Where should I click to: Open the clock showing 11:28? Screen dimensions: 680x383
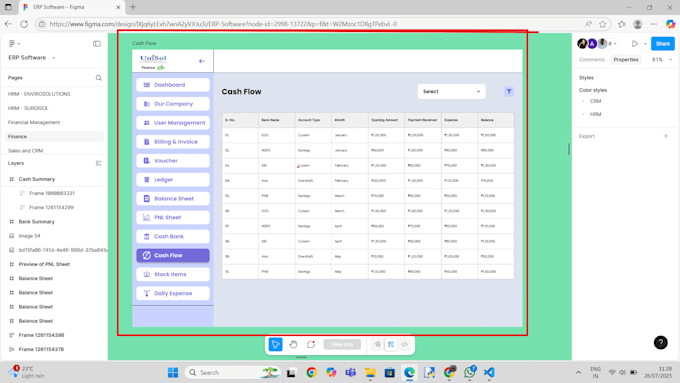658,372
